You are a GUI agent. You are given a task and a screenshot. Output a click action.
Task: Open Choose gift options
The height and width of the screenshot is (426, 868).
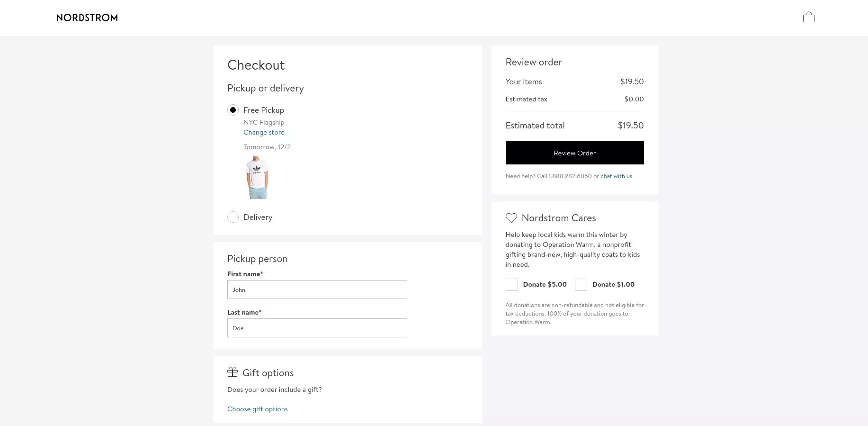coord(257,408)
